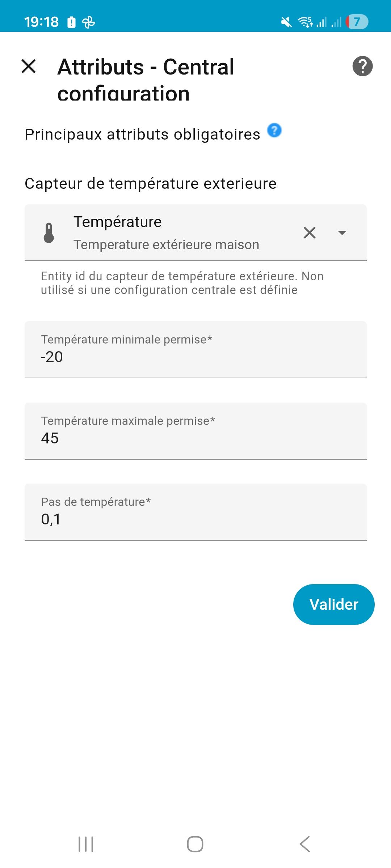
Task: Edit the Température minimale permise field
Action: pyautogui.click(x=195, y=350)
